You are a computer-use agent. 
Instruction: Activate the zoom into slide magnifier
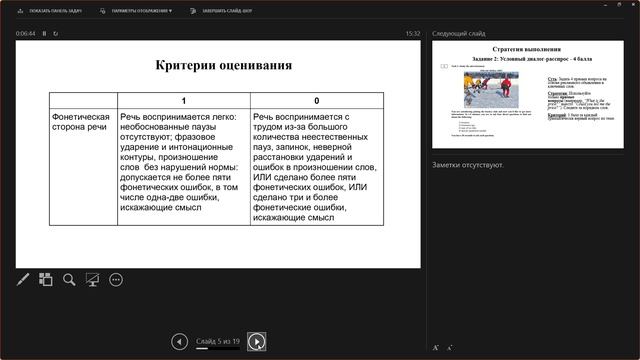coord(69,280)
